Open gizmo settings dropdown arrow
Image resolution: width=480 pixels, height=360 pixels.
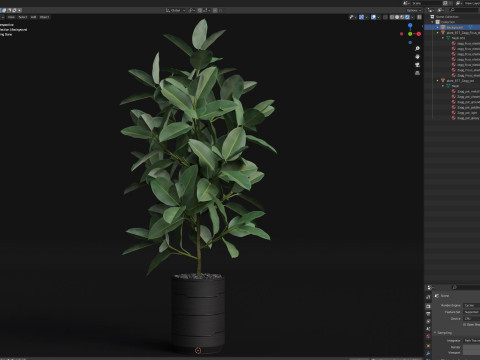[x=367, y=17]
